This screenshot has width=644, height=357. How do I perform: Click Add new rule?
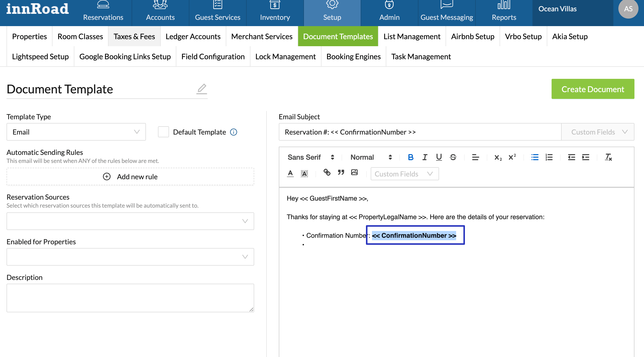(x=130, y=177)
